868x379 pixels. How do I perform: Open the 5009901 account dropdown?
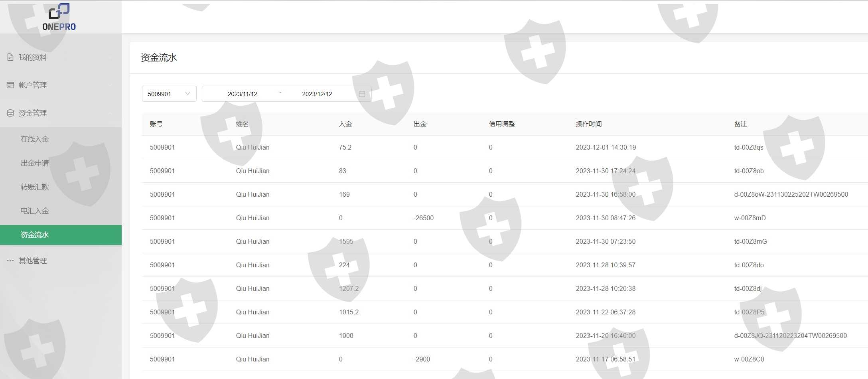click(169, 94)
